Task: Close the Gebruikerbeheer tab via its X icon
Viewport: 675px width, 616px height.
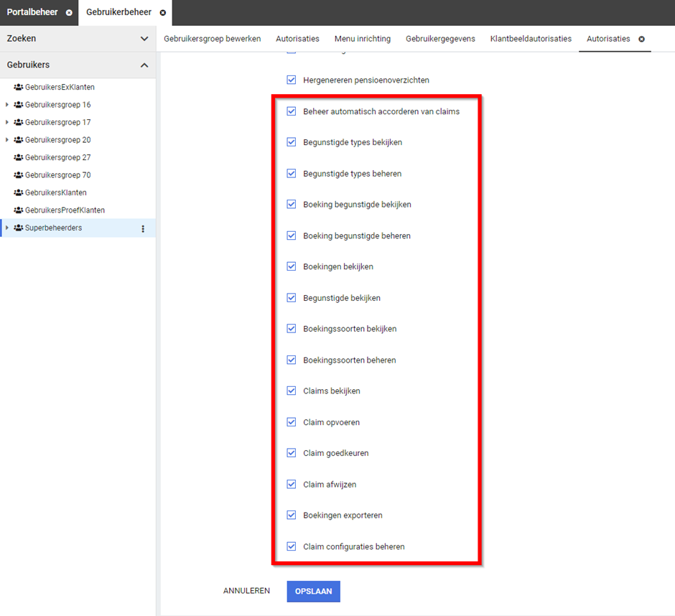Action: [163, 13]
